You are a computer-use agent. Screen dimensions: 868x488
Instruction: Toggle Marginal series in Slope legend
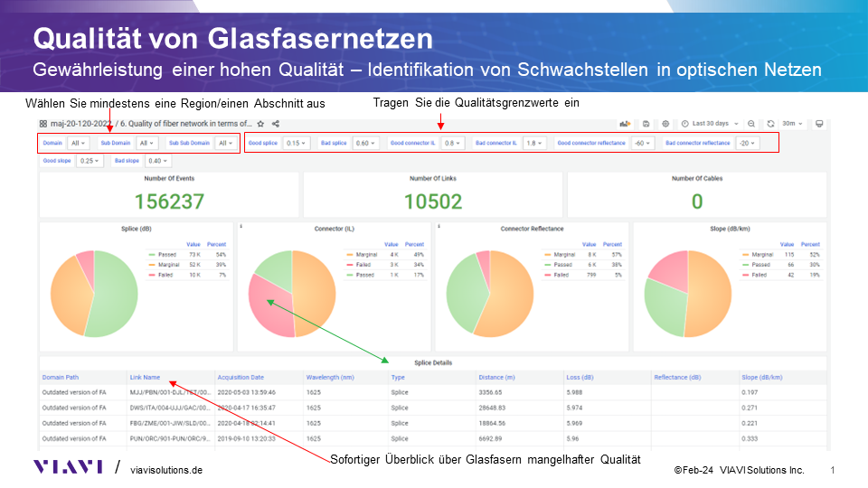757,256
